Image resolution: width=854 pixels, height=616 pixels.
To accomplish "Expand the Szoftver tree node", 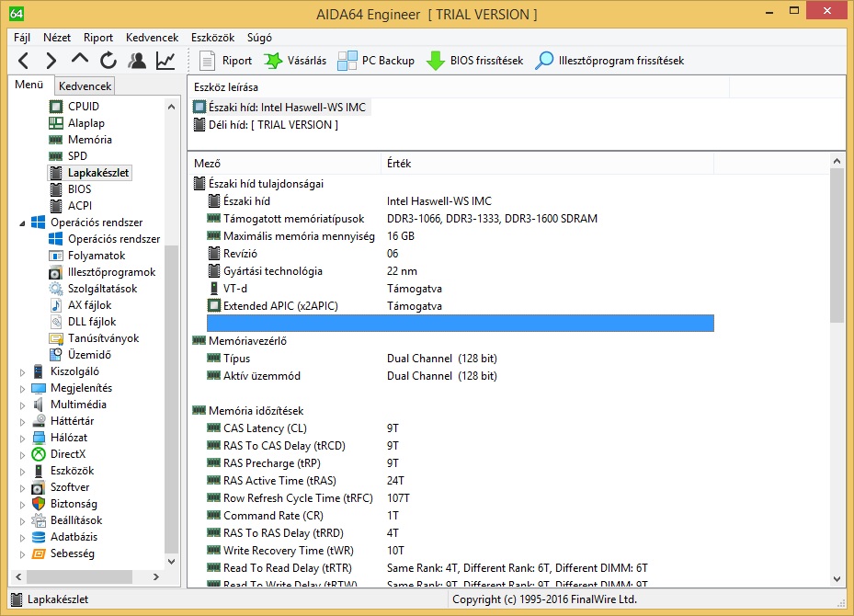I will tap(22, 487).
